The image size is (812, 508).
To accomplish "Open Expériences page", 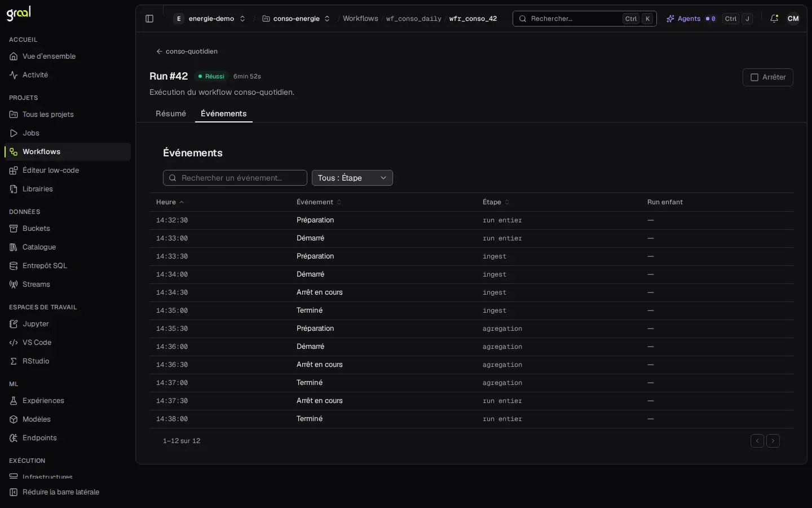I will (67, 401).
